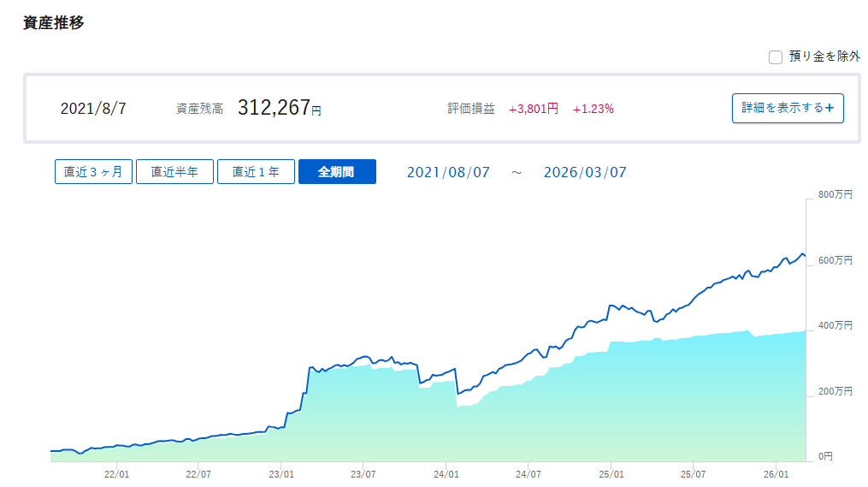
Task: Click the +3,801円 valuation gain amount
Action: (534, 109)
